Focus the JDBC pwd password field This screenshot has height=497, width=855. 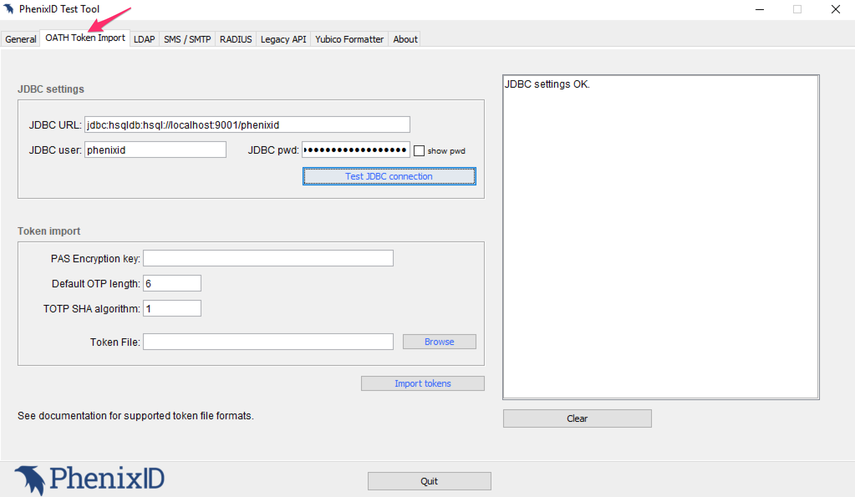click(356, 149)
